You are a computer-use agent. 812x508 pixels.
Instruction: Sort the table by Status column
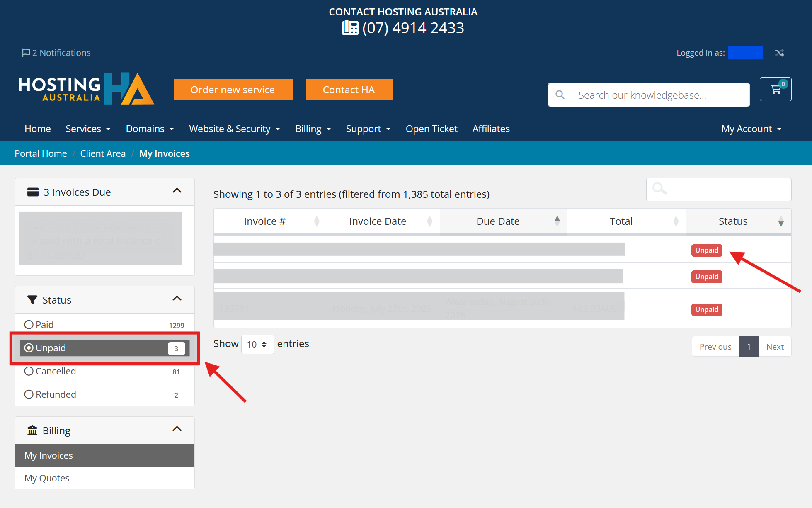click(739, 221)
